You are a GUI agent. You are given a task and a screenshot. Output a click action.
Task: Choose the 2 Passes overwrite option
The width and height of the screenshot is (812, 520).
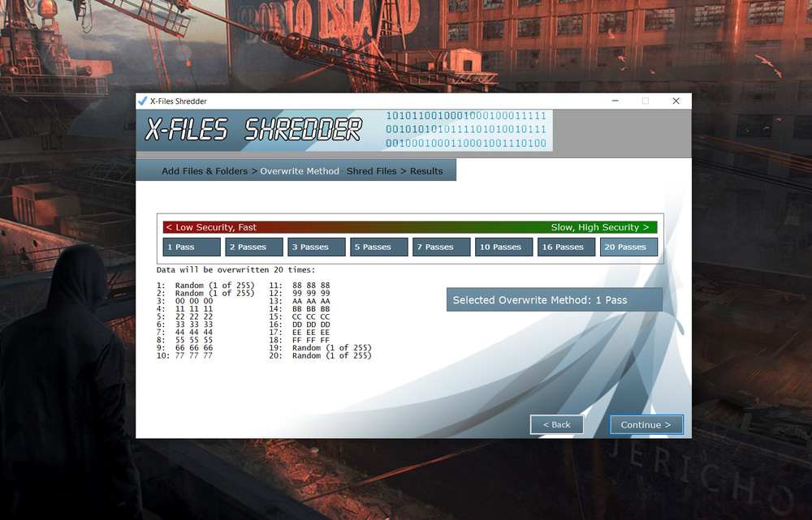pos(254,247)
